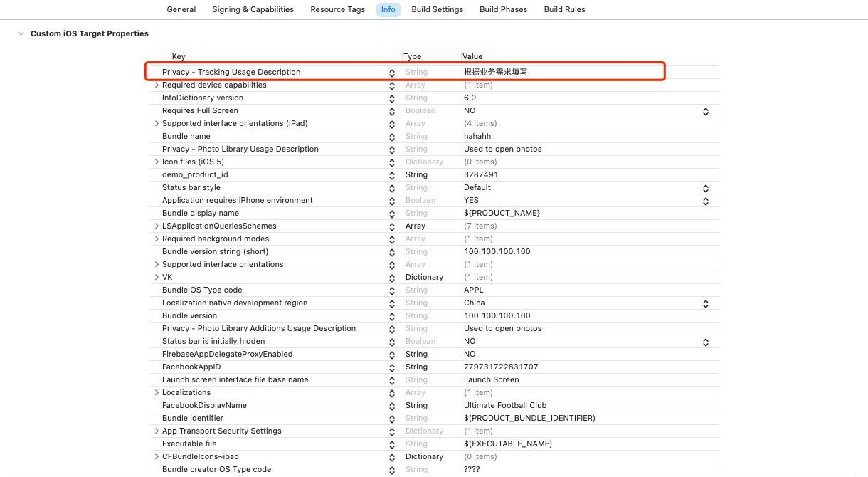Select Privacy - Photo Library Additions Usage Description key
This screenshot has height=477, width=868.
click(x=259, y=328)
